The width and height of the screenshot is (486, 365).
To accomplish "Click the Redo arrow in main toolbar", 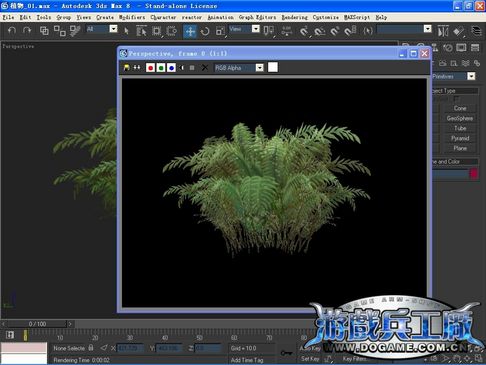I will click(27, 31).
